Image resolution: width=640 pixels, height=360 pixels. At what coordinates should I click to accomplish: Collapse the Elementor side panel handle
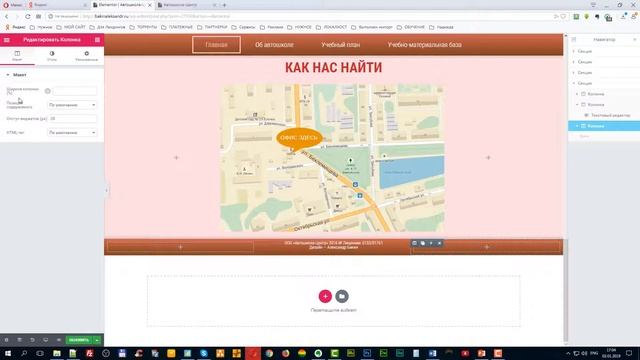click(107, 190)
